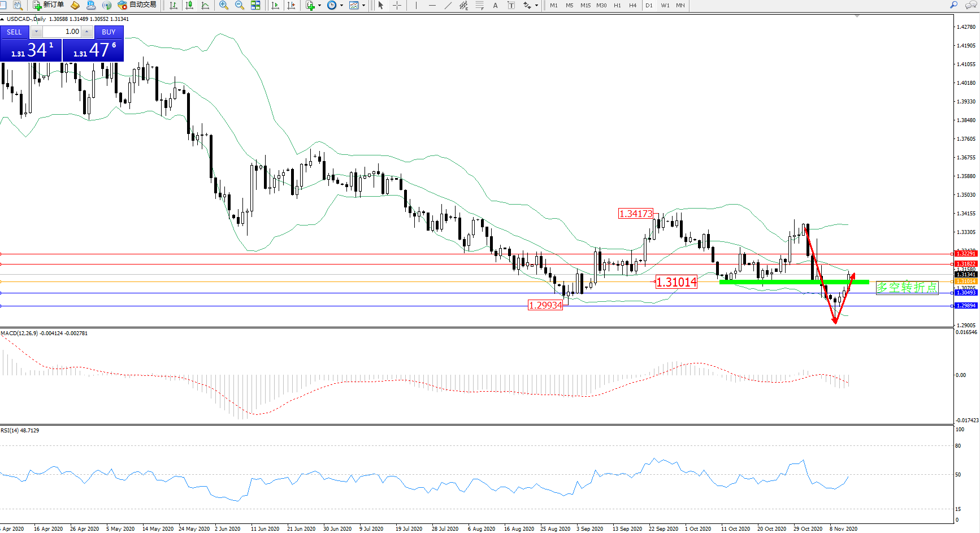Tile chart windows with the grid icon
This screenshot has width=980, height=533.
(255, 5)
